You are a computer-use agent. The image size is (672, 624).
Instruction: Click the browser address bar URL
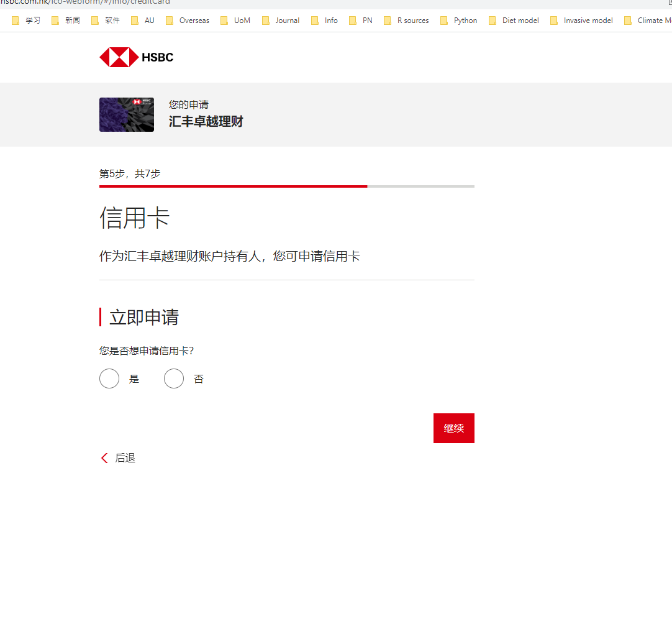coord(85,2)
